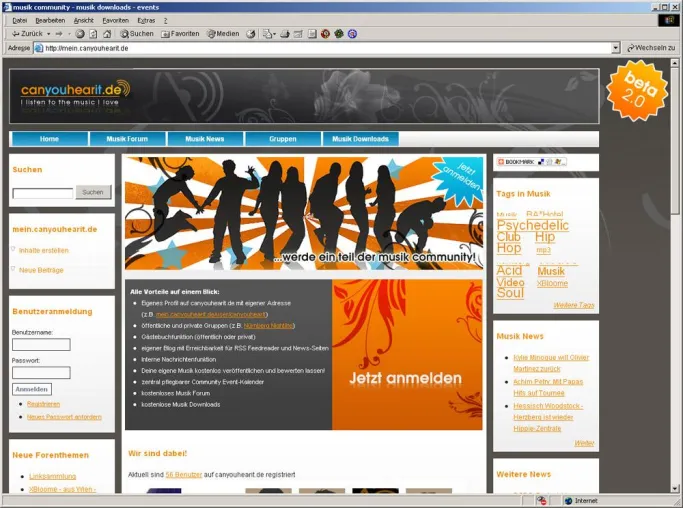Click the orange Jetzt anmelden banner
The image size is (683, 508).
click(x=407, y=355)
